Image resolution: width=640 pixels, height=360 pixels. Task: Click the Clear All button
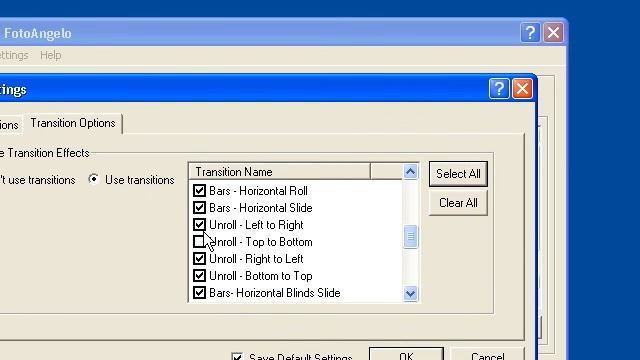[458, 203]
